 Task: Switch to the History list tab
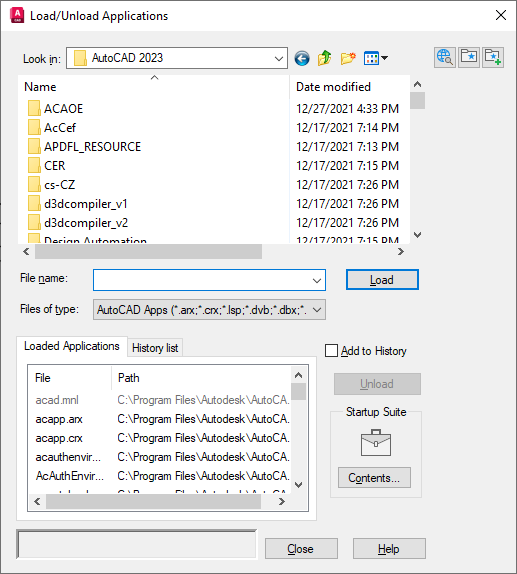(x=155, y=348)
